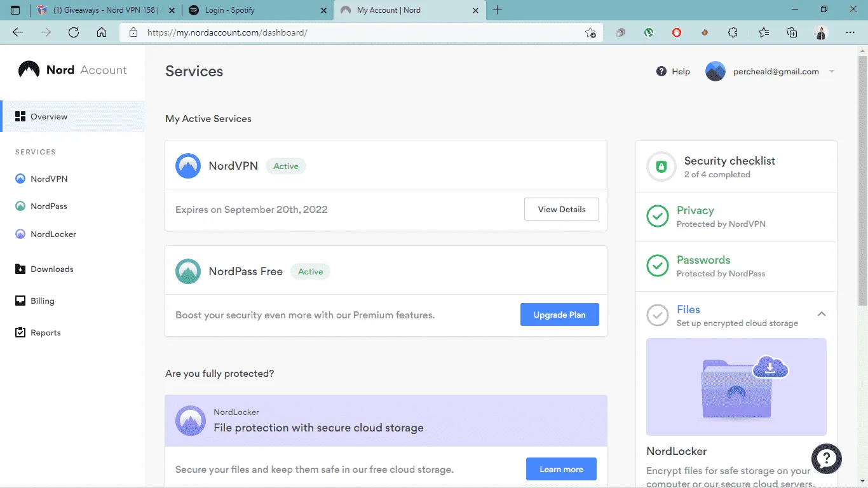
Task: Open the browser Extensions puzzle icon
Action: 733,33
